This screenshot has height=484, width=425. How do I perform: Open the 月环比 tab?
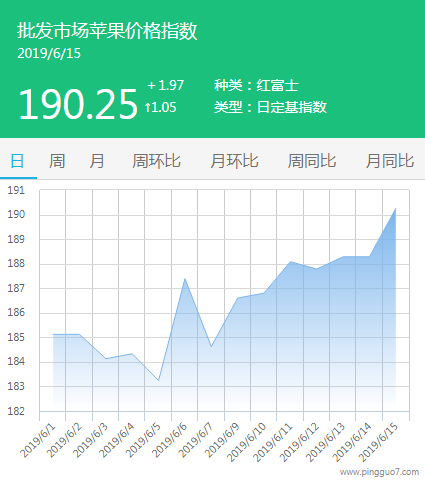click(x=234, y=161)
